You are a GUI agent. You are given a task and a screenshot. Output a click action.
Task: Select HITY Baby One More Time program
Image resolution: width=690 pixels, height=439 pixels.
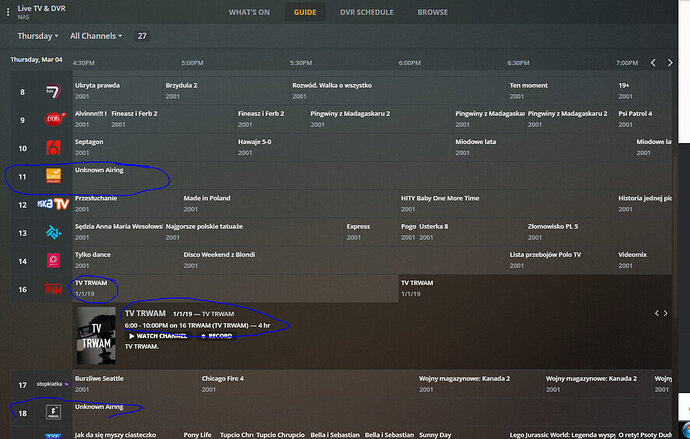[507, 204]
